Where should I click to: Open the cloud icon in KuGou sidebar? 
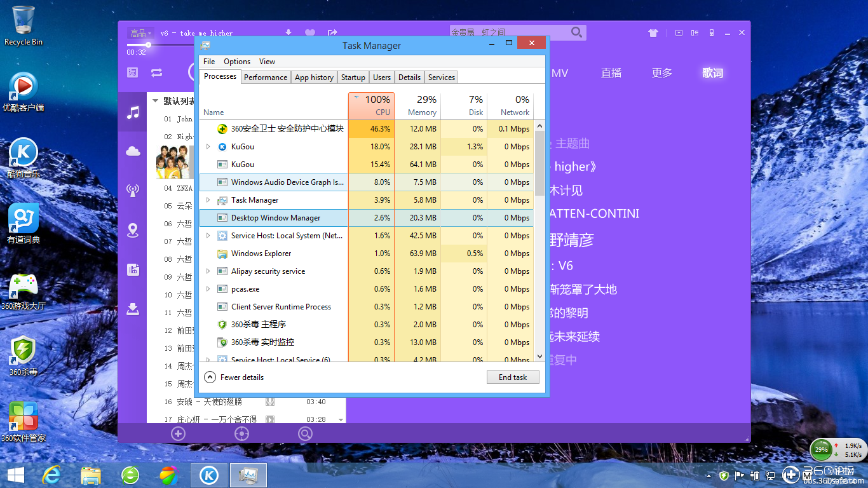pyautogui.click(x=133, y=151)
